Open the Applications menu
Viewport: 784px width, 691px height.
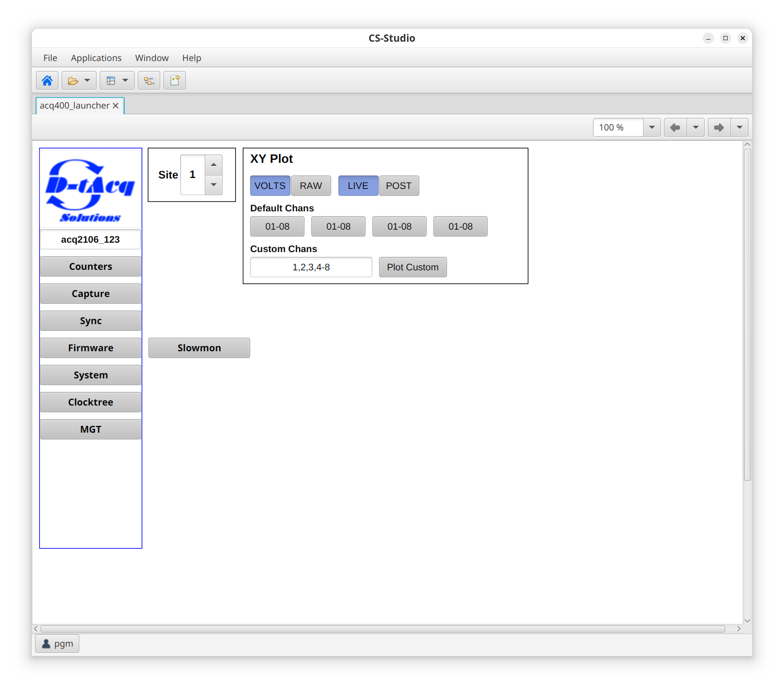click(x=96, y=58)
